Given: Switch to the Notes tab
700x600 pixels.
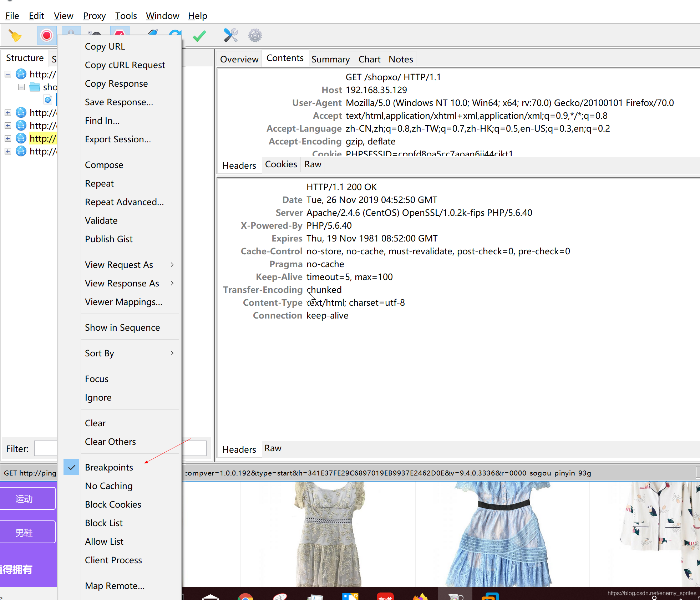Looking at the screenshot, I should click(x=401, y=59).
